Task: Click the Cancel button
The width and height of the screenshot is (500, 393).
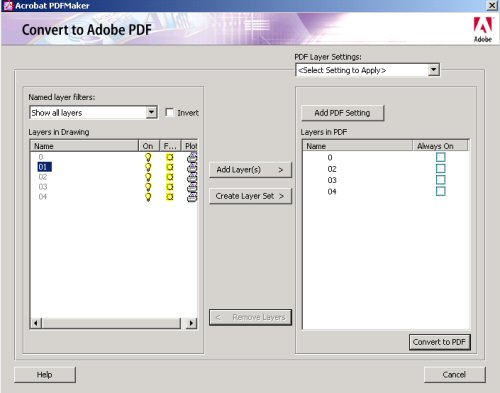Action: (x=455, y=375)
